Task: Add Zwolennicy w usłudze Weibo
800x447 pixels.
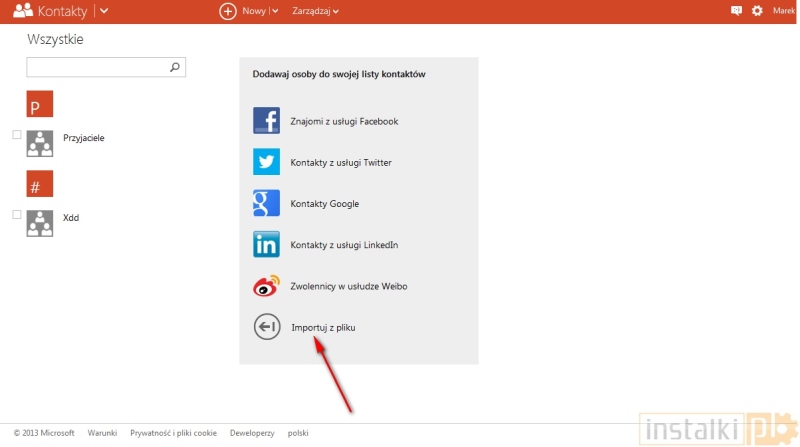Action: pos(348,286)
